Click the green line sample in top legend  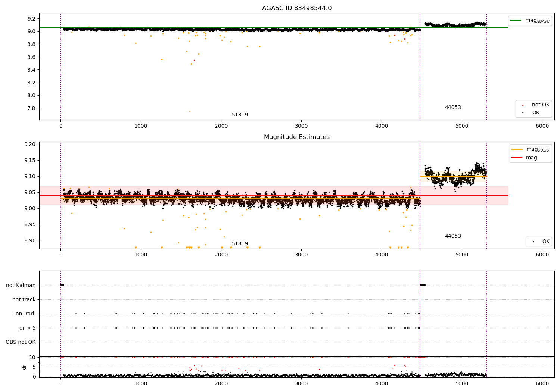[x=516, y=21]
